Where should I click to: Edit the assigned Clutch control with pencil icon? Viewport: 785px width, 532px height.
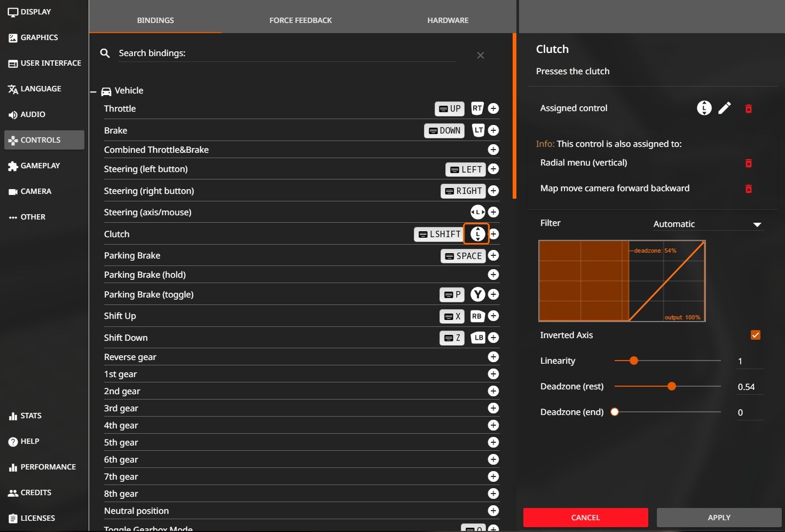[725, 108]
